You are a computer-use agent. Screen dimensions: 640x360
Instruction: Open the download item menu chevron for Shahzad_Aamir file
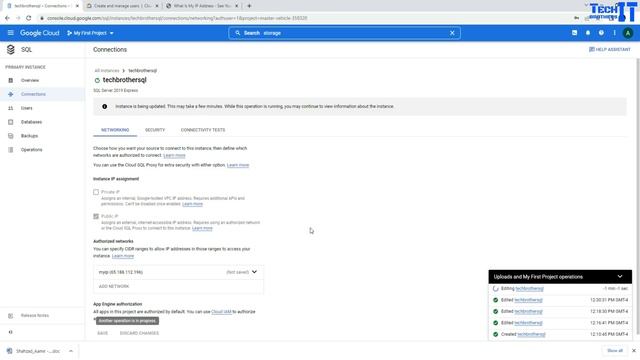(71, 351)
